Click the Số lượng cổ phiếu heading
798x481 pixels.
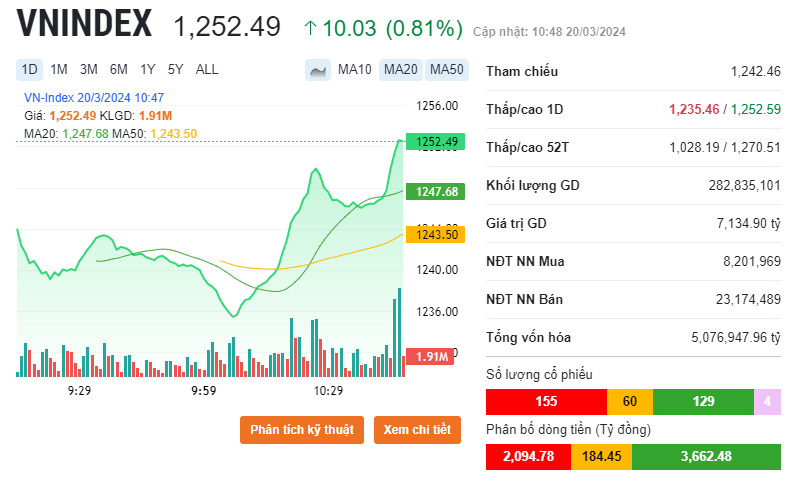tap(539, 375)
